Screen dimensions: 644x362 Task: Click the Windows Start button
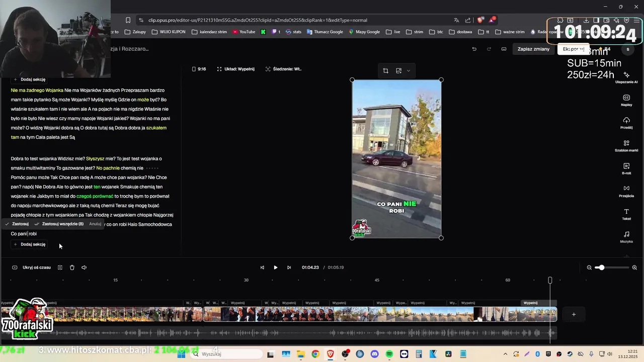point(182,354)
